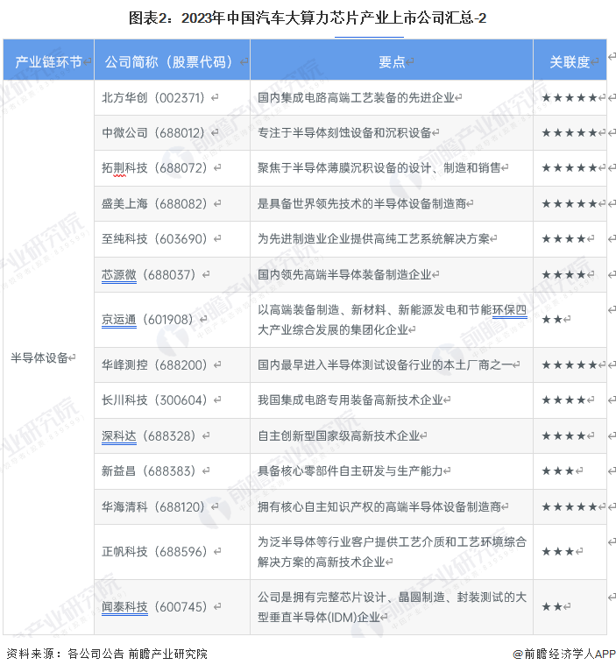Viewport: 616px width, 672px height.
Task: Click the star rating for 盛美上海
Action: click(x=570, y=203)
